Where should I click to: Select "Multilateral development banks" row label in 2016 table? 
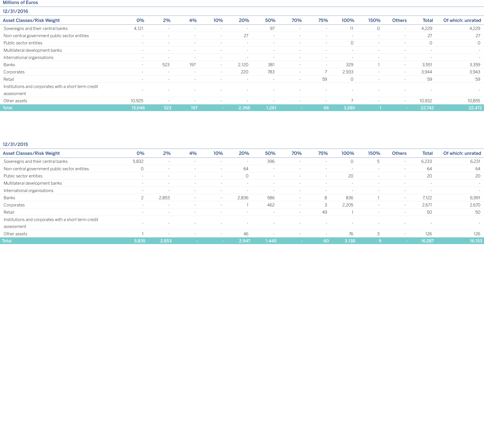point(33,50)
